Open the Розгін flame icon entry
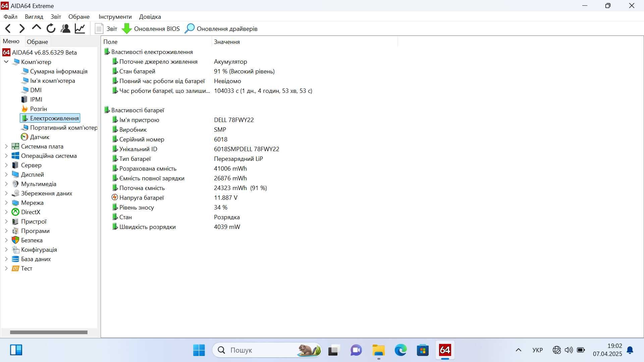 (34, 109)
